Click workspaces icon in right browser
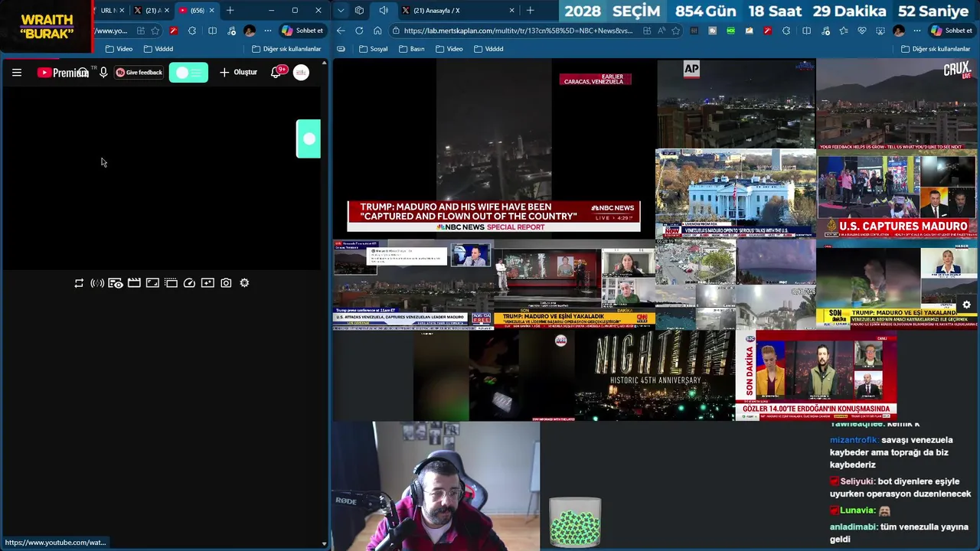980x551 pixels. pyautogui.click(x=359, y=10)
